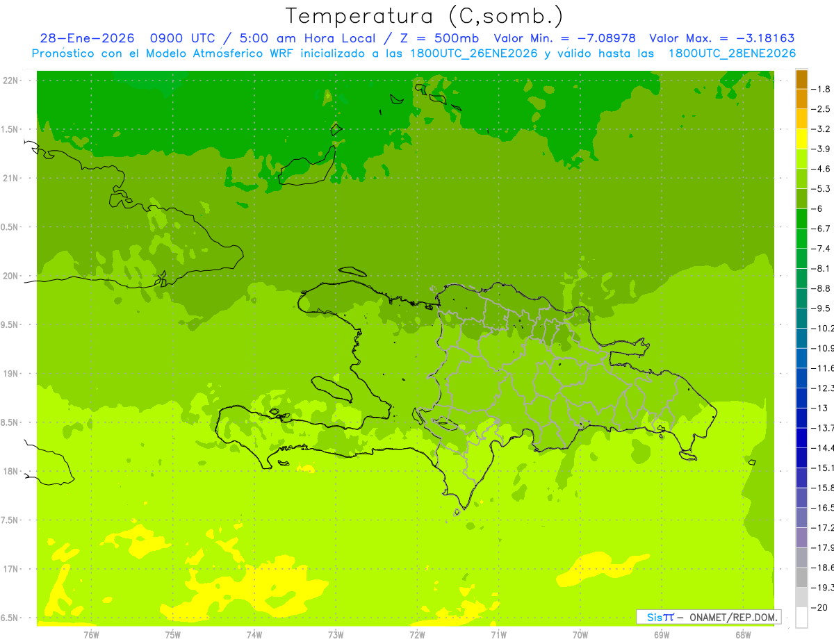Click the "-16.5" color scale value

coord(822,507)
